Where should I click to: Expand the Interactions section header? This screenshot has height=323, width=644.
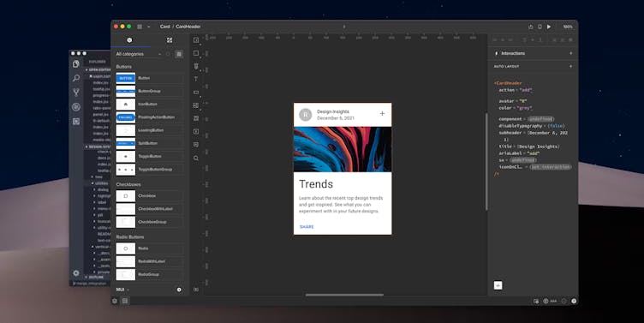[510, 53]
